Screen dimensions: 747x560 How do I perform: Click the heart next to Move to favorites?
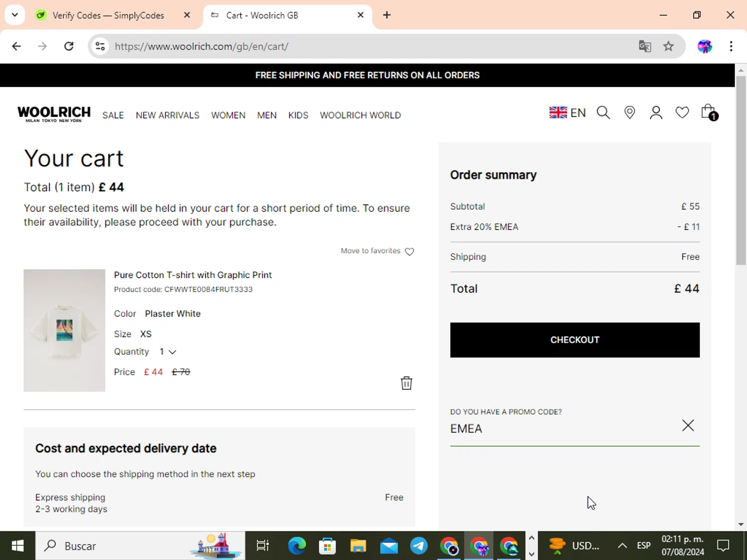coord(409,251)
